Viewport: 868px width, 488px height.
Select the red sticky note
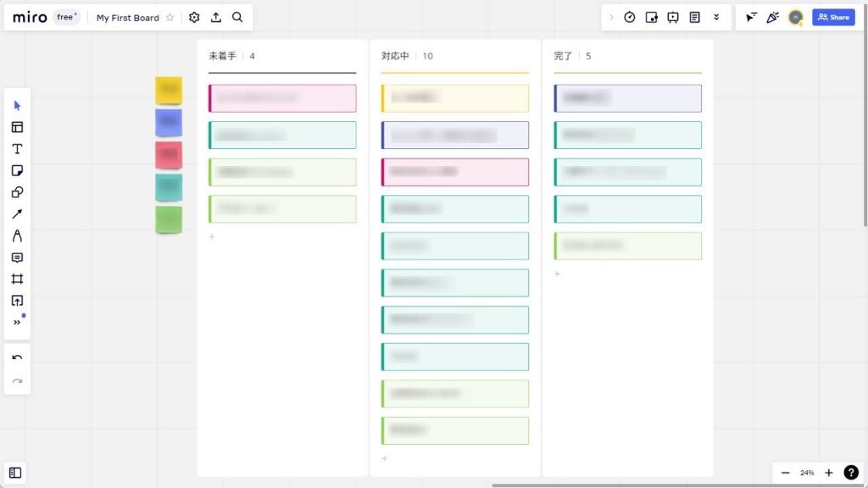(169, 155)
